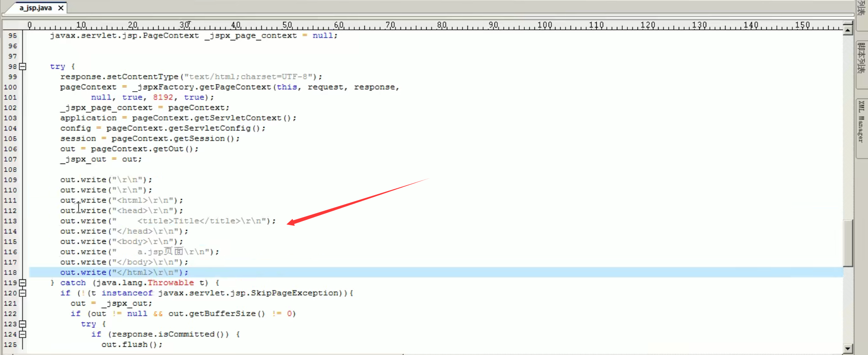Click the <html> write statement on line 111
This screenshot has width=868, height=355.
click(121, 201)
